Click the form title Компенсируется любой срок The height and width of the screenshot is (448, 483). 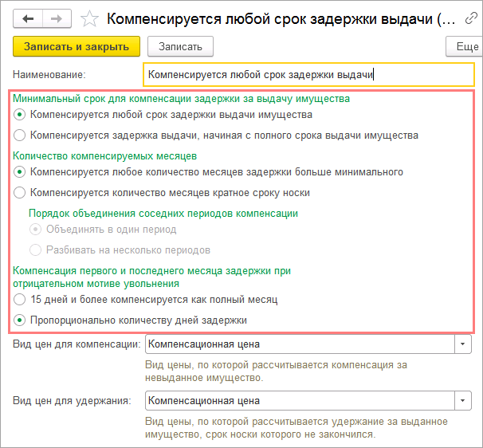281,19
